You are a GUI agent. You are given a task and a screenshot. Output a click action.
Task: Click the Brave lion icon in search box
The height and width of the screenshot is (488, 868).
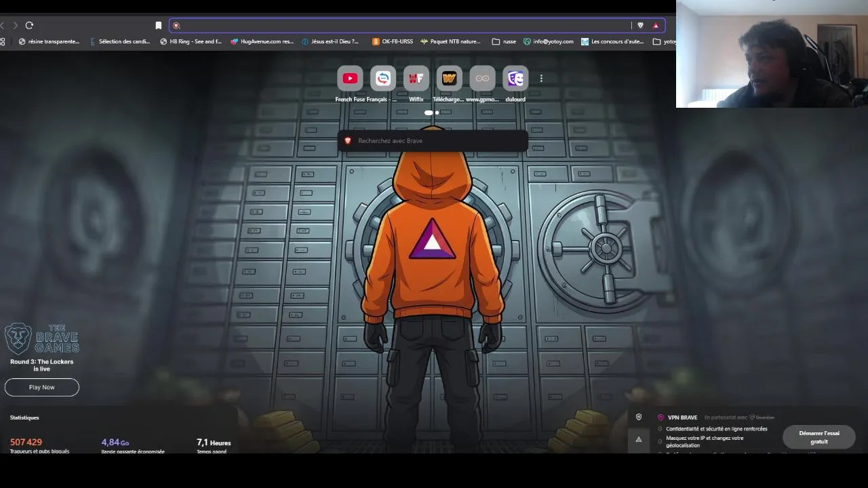348,140
